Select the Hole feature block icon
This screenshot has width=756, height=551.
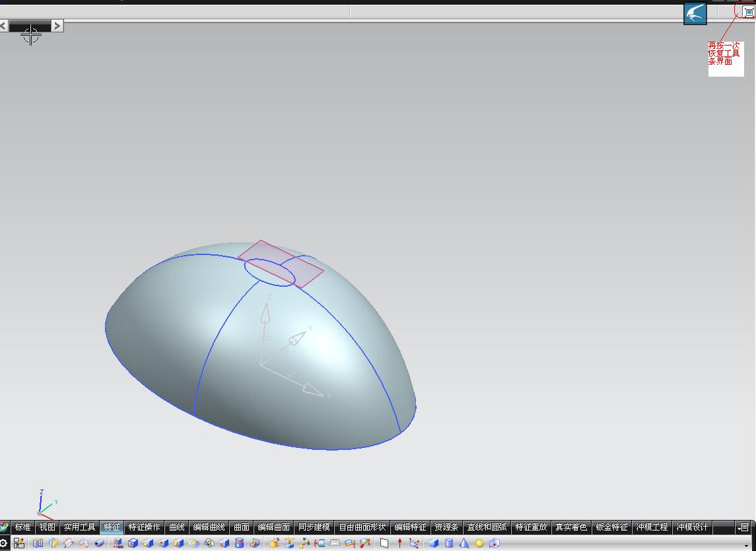tap(133, 543)
